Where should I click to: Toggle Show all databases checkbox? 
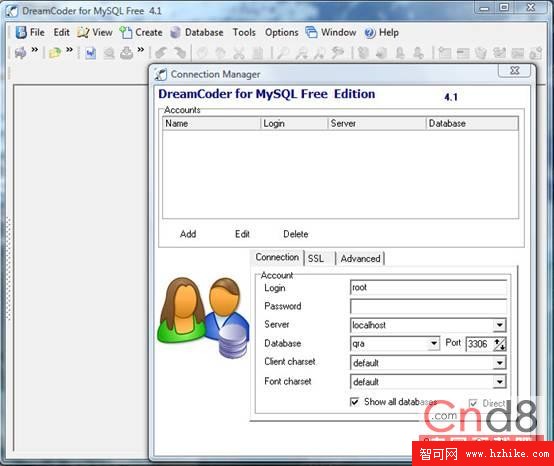[354, 402]
